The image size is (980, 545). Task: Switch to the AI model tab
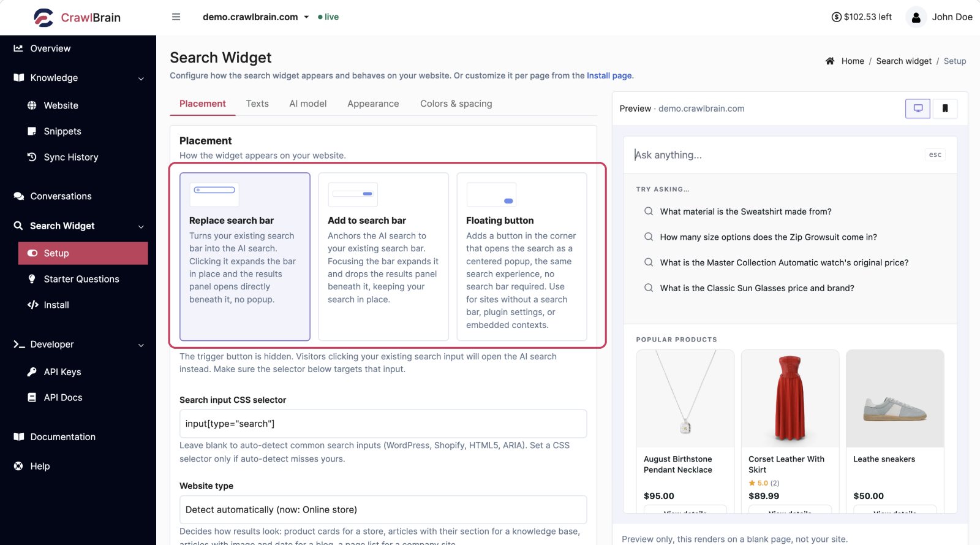[308, 104]
